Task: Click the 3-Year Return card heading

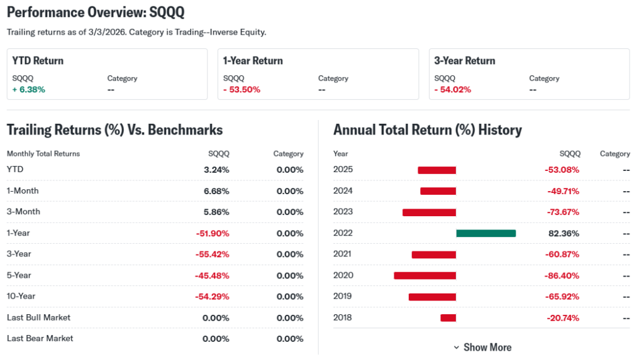Action: point(465,61)
